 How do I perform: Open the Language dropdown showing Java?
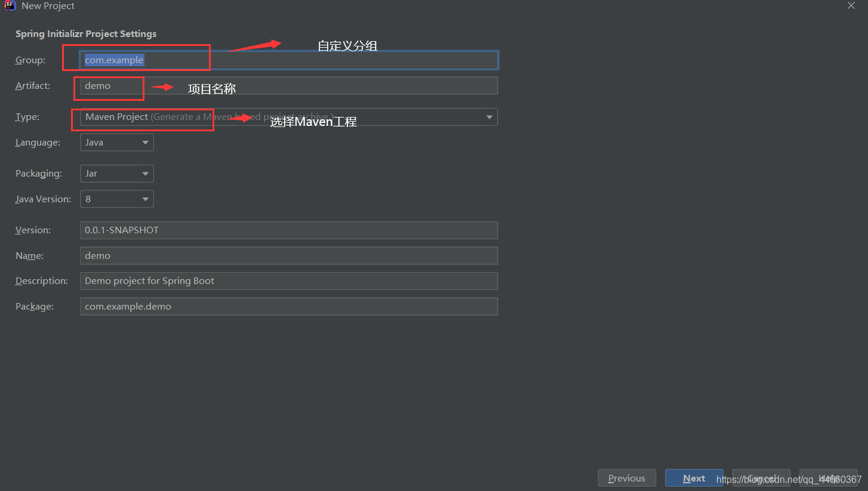(117, 143)
